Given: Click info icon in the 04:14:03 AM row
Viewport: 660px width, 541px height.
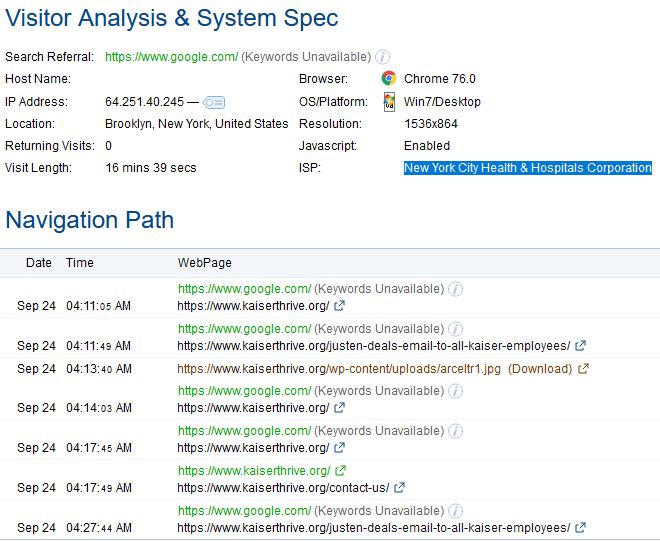Looking at the screenshot, I should click(455, 391).
